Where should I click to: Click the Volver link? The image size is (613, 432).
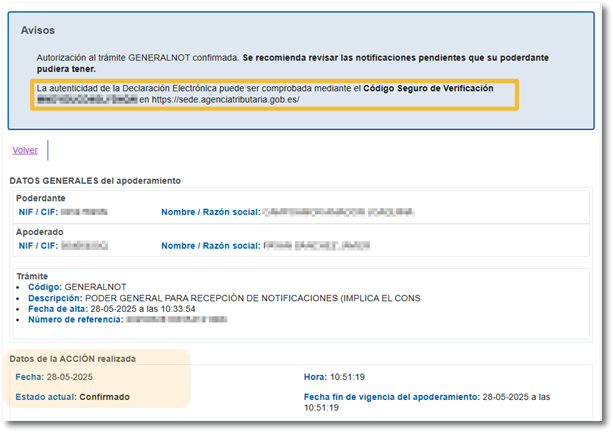[x=25, y=150]
